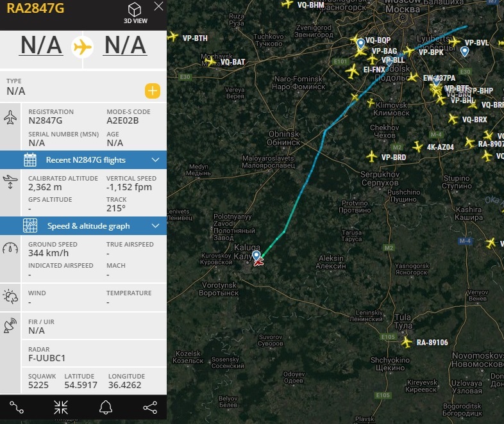504x424 pixels.
Task: Select the VP-BRD aircraft icon
Action: click(371, 156)
